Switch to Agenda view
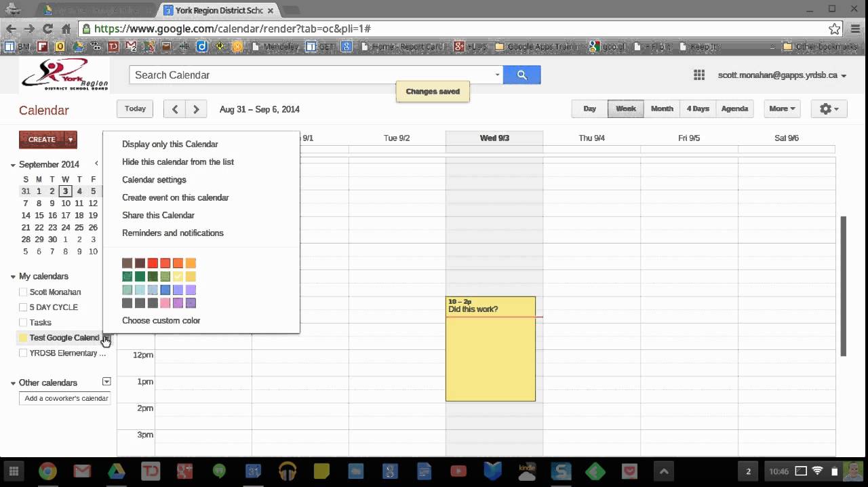This screenshot has width=868, height=487. [x=734, y=109]
